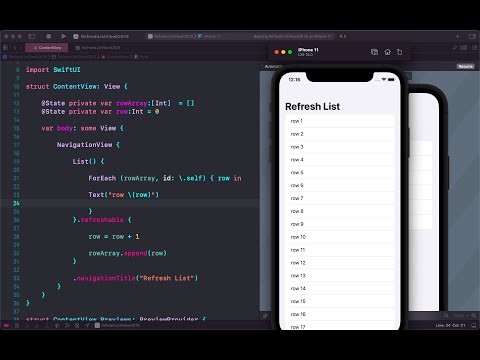Zoom out preview canvas
The width and height of the screenshot is (480, 360).
(446, 315)
